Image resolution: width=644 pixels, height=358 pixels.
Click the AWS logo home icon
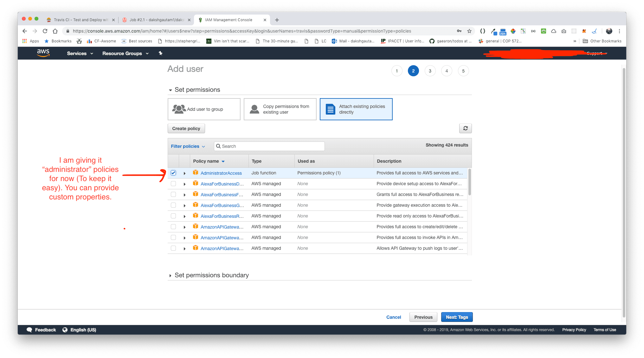point(43,53)
